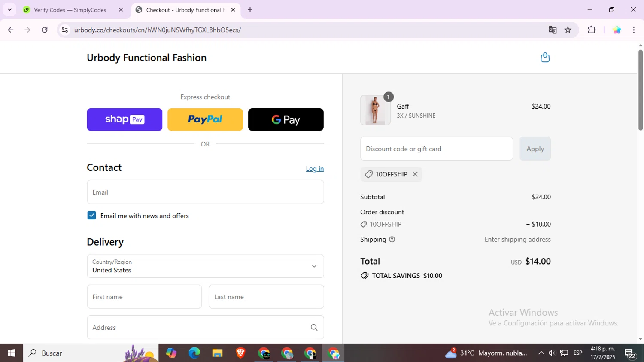
Task: Pay with Google Pay
Action: pyautogui.click(x=286, y=119)
